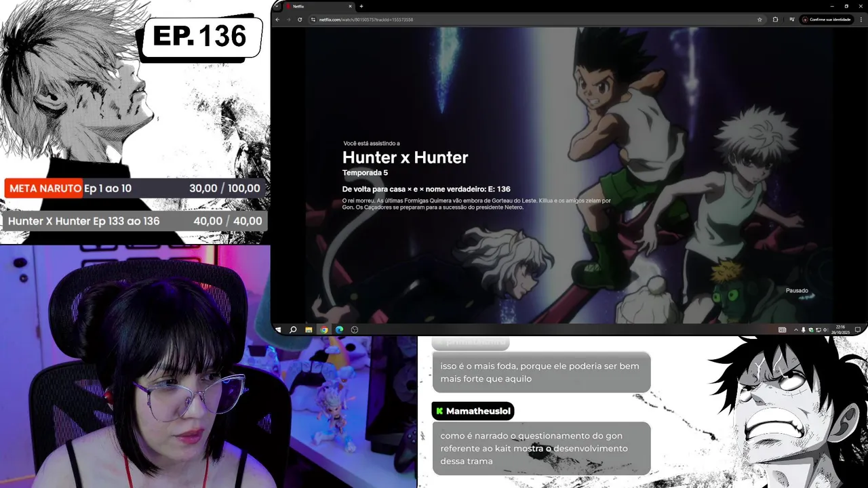Viewport: 868px width, 488px height.
Task: Click the Hunter x Hunter title text
Action: pos(405,157)
